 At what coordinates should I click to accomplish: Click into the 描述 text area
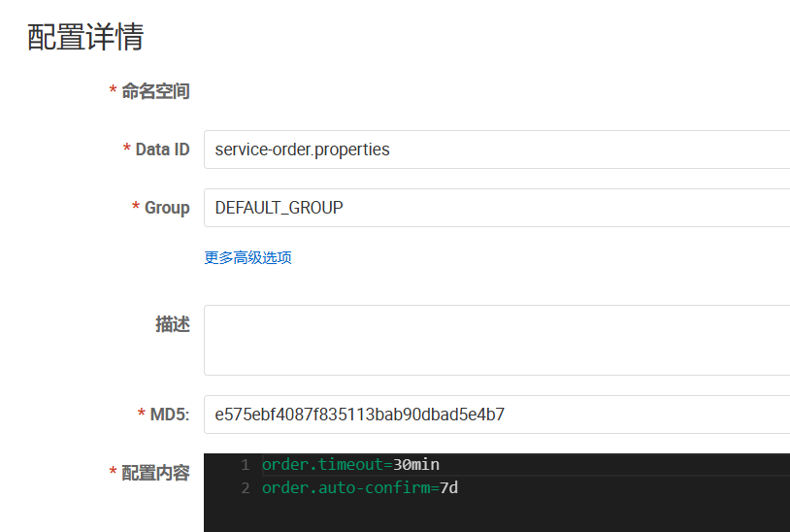click(x=497, y=340)
